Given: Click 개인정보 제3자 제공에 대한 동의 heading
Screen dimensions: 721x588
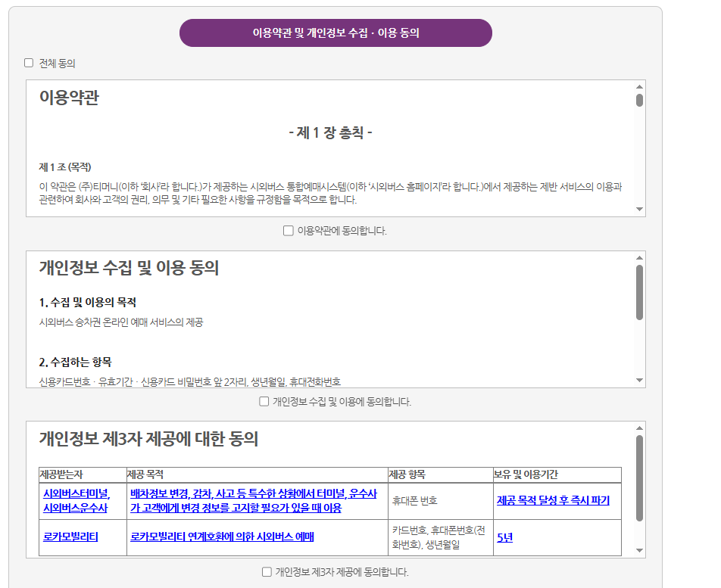Looking at the screenshot, I should pyautogui.click(x=148, y=439).
